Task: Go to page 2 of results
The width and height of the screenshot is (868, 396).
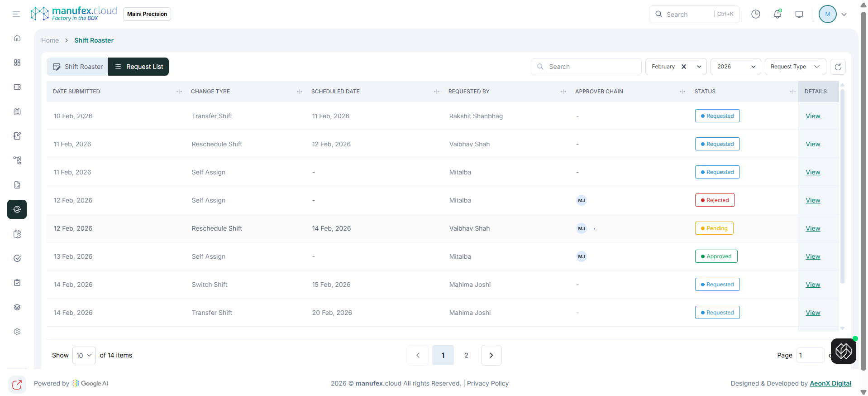Action: pos(467,355)
